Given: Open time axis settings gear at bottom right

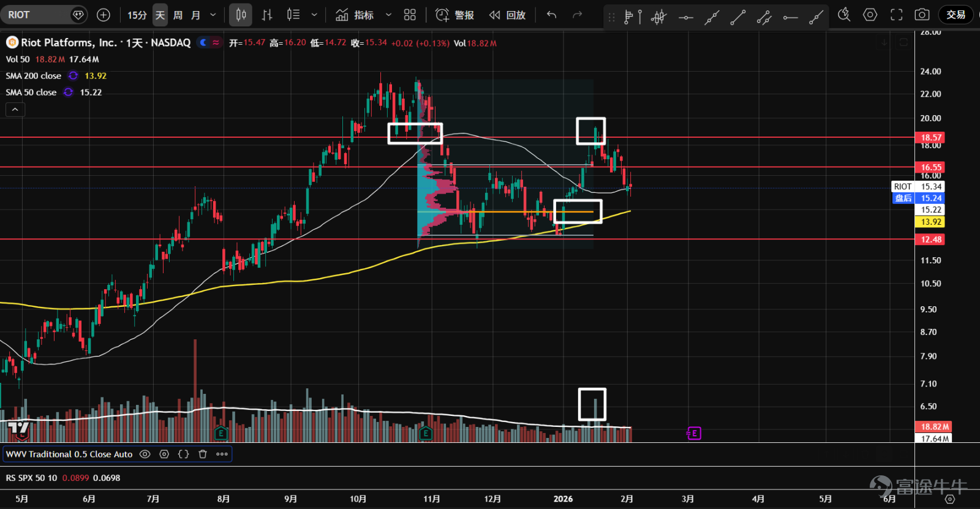Looking at the screenshot, I should coord(950,499).
